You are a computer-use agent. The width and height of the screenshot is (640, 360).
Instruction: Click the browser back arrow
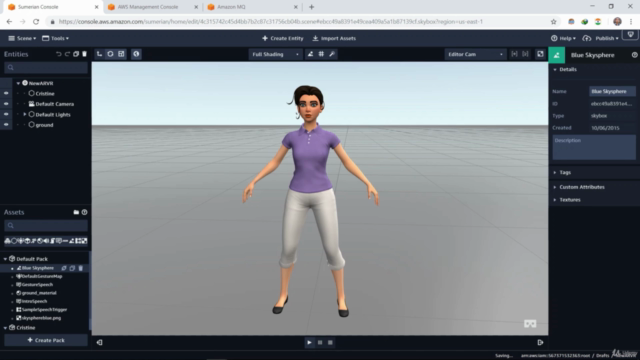[x=9, y=22]
